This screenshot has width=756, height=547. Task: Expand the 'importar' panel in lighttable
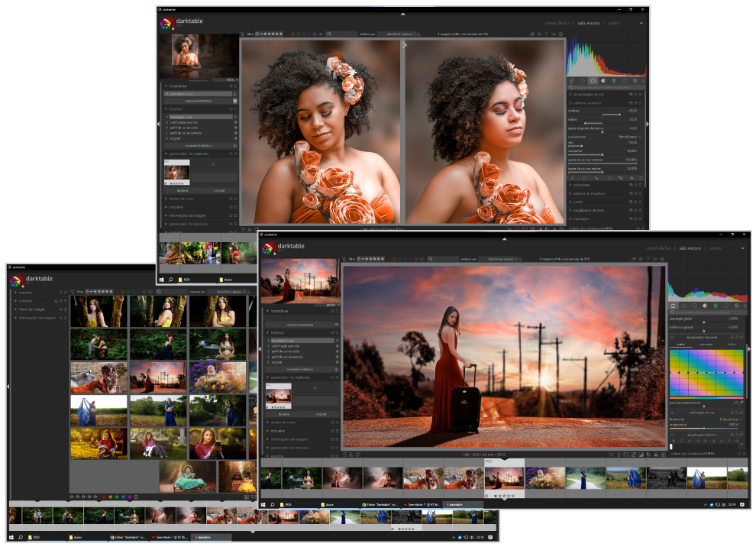(26, 292)
